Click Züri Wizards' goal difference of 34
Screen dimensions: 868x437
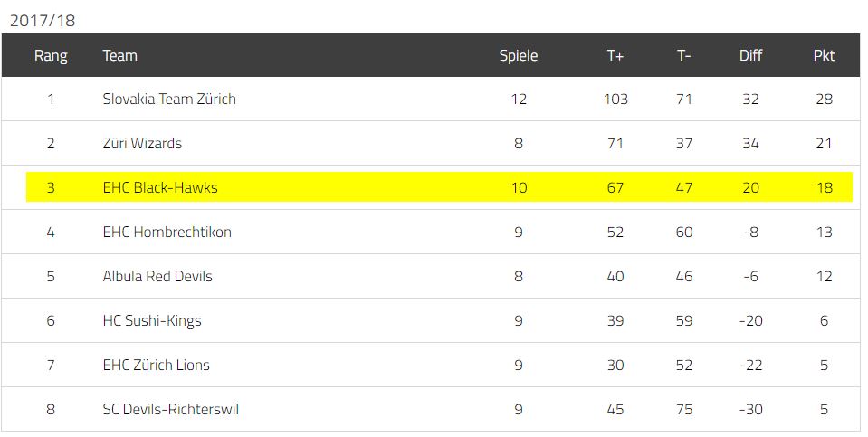click(x=750, y=143)
